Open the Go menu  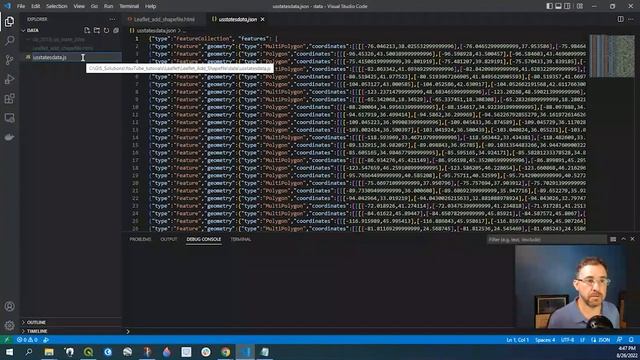pyautogui.click(x=94, y=6)
